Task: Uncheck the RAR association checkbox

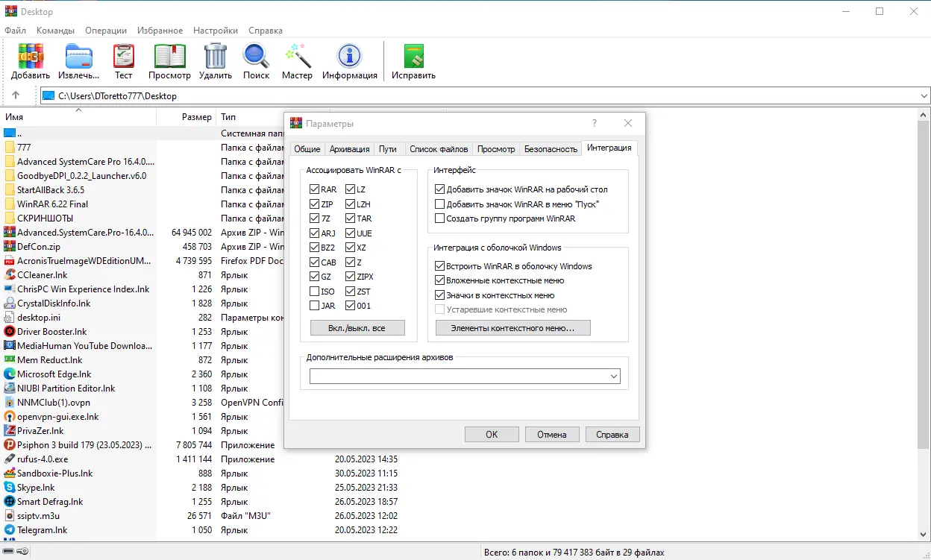Action: click(x=315, y=189)
